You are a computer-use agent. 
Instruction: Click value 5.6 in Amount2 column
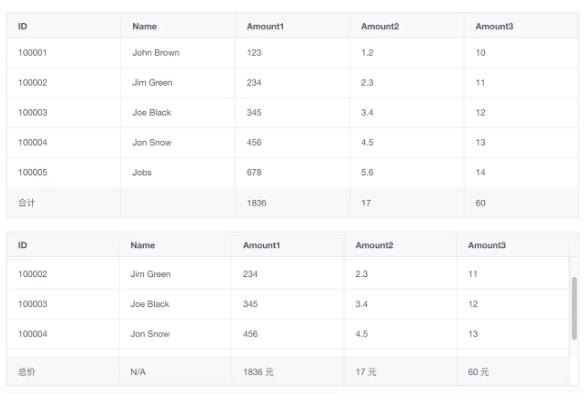(x=367, y=173)
